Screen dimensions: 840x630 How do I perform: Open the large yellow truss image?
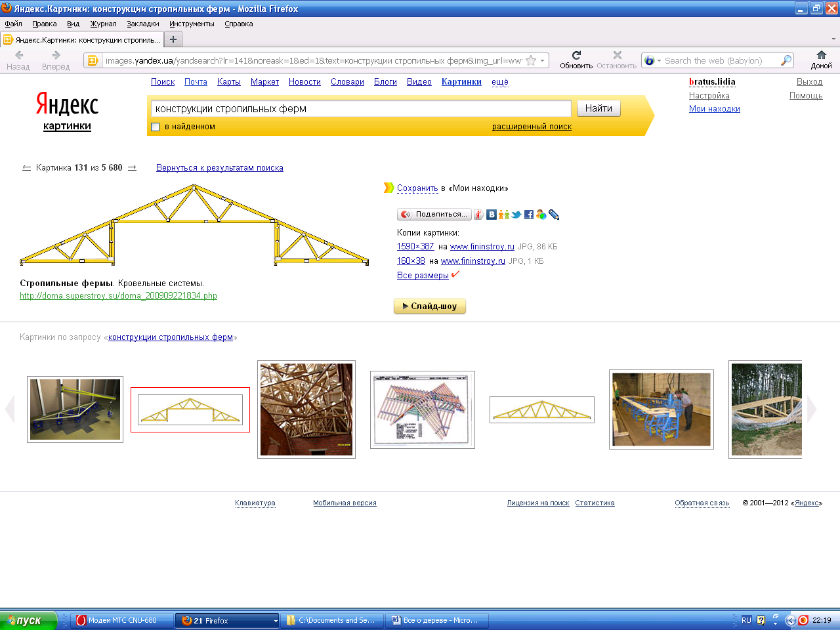tap(194, 224)
